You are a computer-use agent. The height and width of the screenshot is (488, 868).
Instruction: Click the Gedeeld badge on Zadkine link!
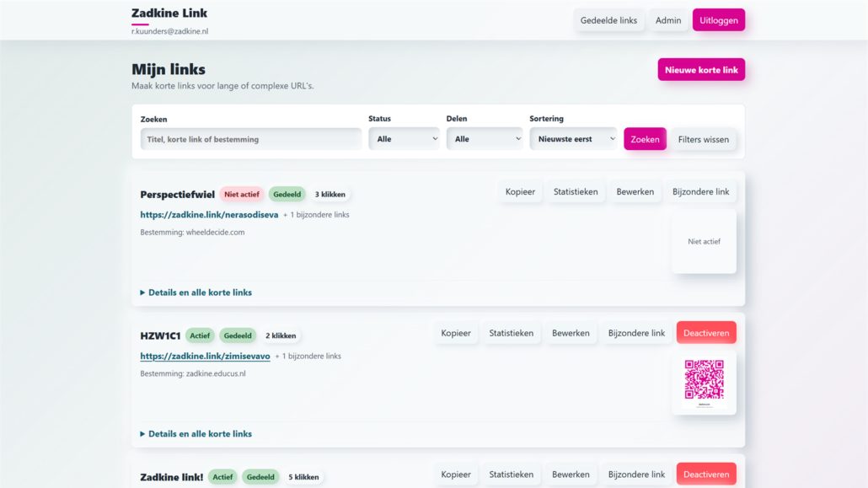pos(260,477)
